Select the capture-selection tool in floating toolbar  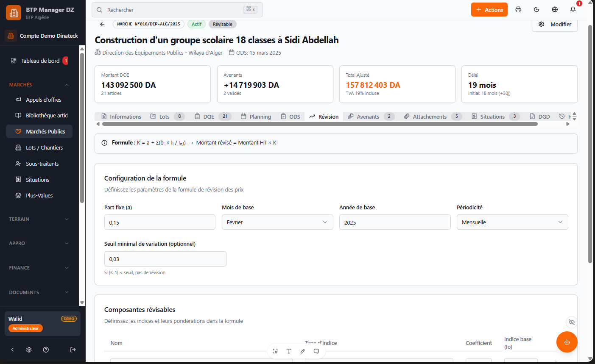[275, 351]
